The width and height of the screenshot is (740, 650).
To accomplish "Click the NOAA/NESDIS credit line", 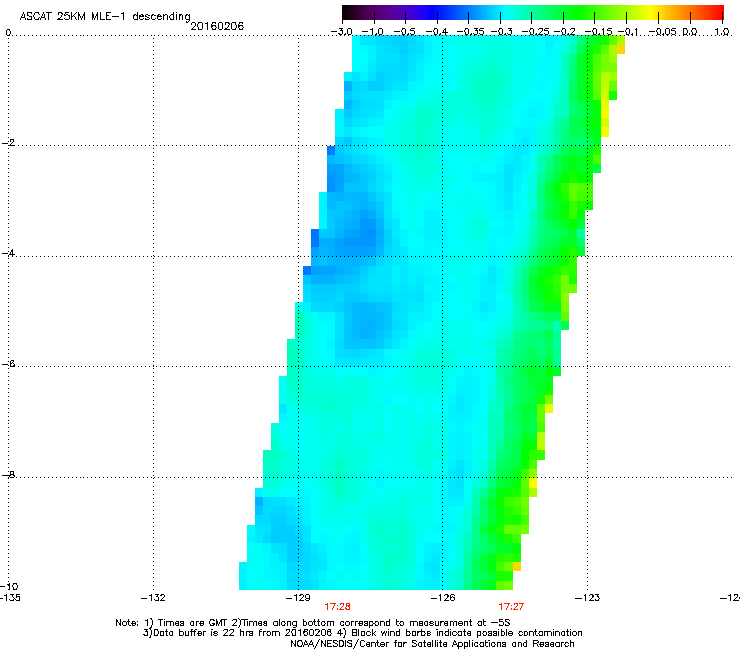I will [432, 644].
